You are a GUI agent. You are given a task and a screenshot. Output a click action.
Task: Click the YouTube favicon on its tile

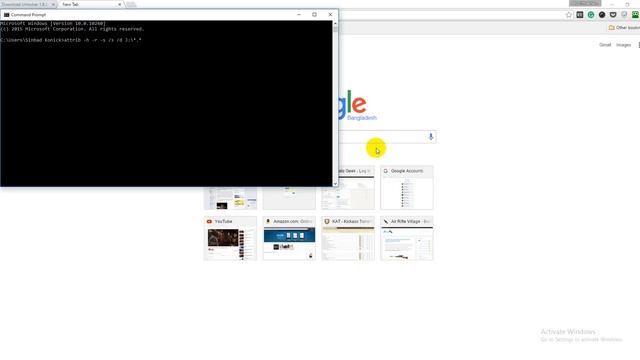coord(209,221)
